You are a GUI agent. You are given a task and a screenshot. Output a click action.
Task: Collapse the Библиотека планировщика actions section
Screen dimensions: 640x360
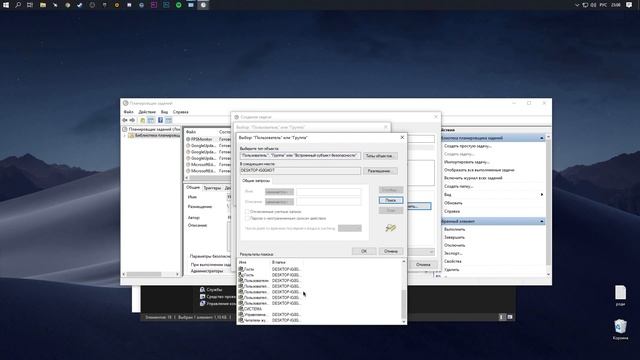pyautogui.click(x=542, y=138)
